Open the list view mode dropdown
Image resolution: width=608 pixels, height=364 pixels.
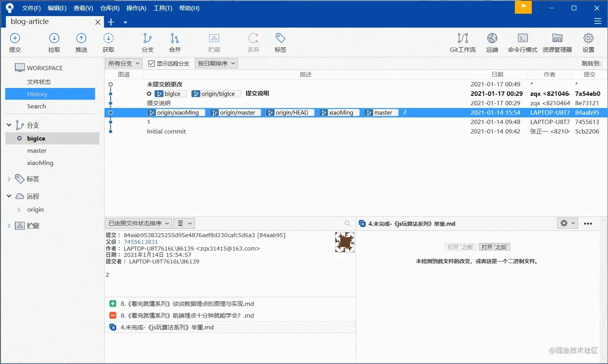click(x=184, y=223)
